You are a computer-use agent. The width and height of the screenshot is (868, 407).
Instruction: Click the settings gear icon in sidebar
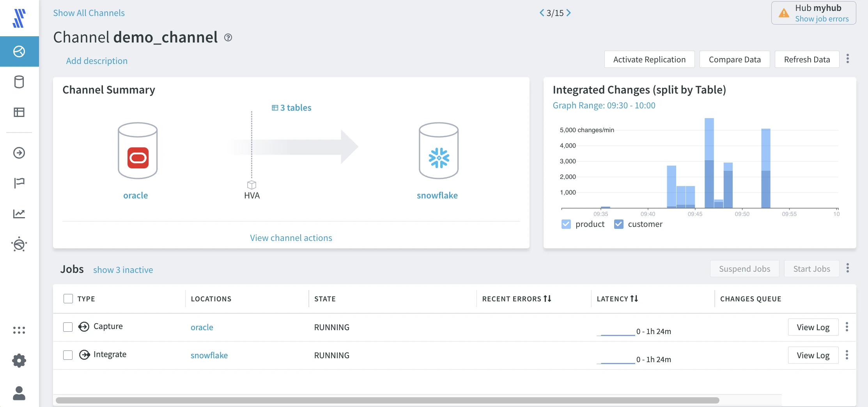pyautogui.click(x=19, y=361)
